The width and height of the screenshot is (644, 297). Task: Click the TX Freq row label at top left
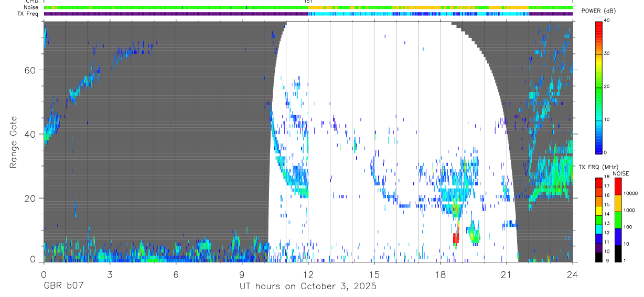point(27,14)
